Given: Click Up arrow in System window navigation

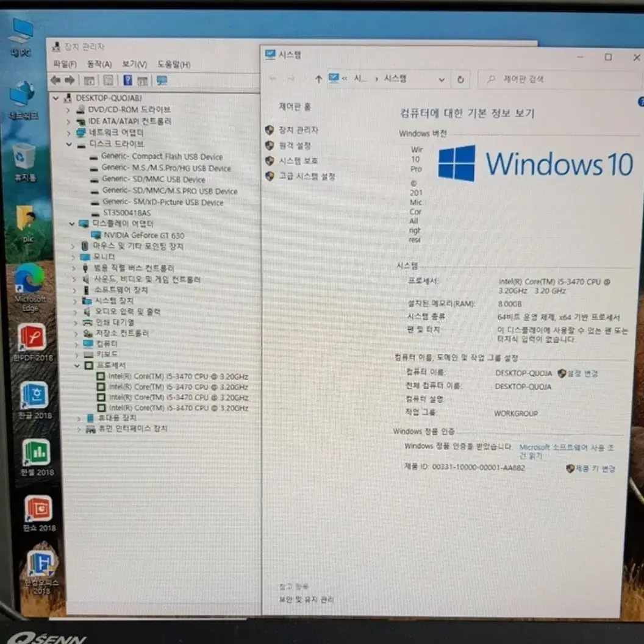Looking at the screenshot, I should [x=318, y=79].
